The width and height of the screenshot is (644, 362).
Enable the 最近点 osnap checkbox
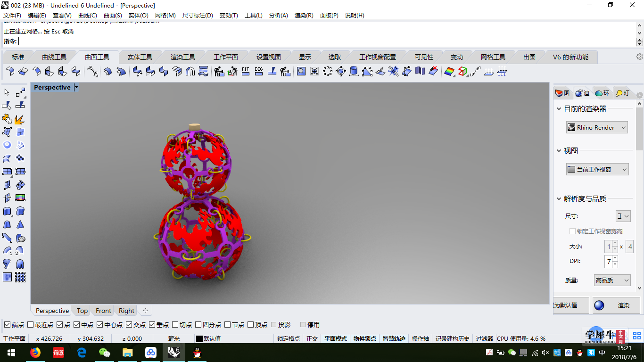pyautogui.click(x=30, y=325)
